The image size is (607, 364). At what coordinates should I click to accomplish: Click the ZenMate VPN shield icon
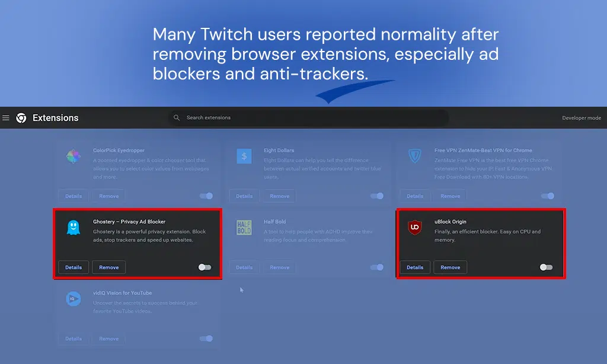[x=414, y=156]
